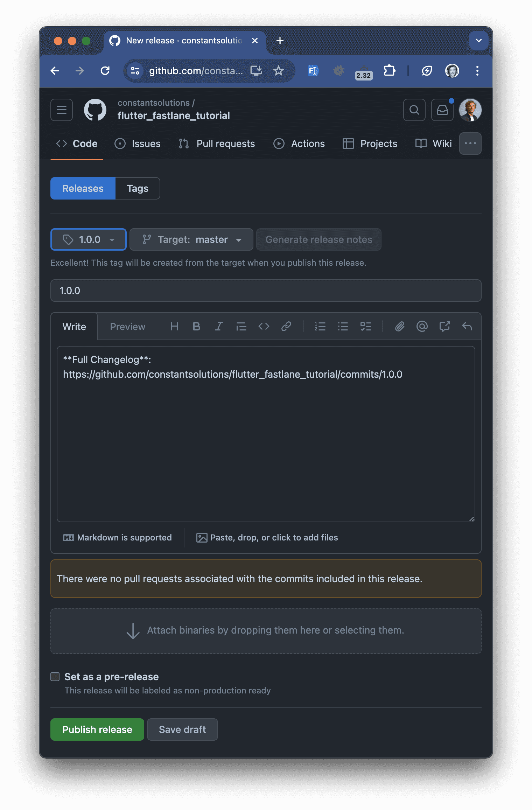Switch to the Preview tab
Viewport: 532px width, 810px height.
(x=127, y=327)
